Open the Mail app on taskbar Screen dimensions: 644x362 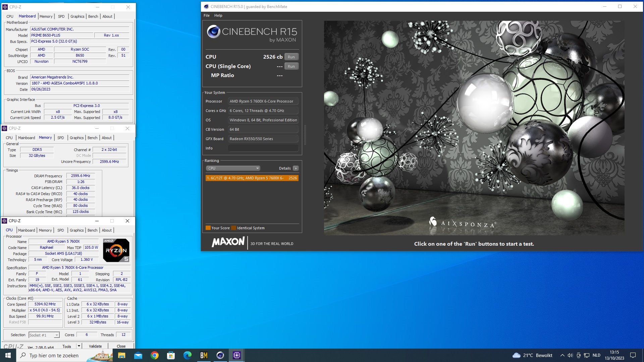point(138,355)
